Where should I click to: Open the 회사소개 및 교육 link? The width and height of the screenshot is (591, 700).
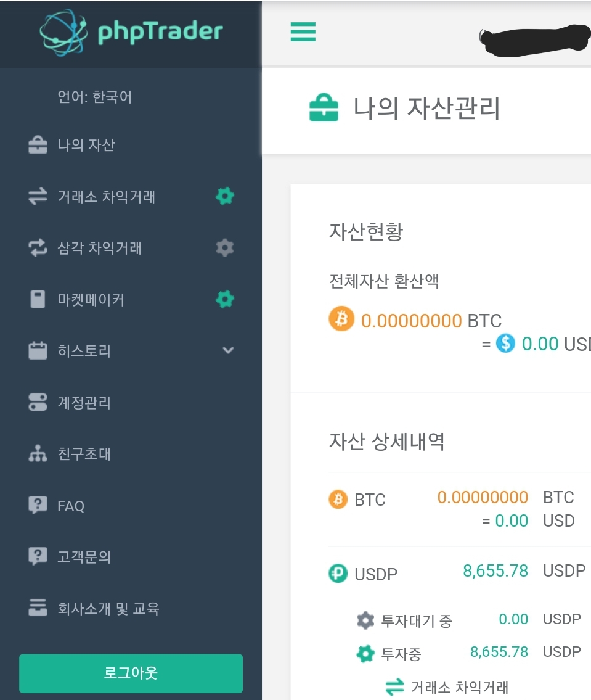108,609
